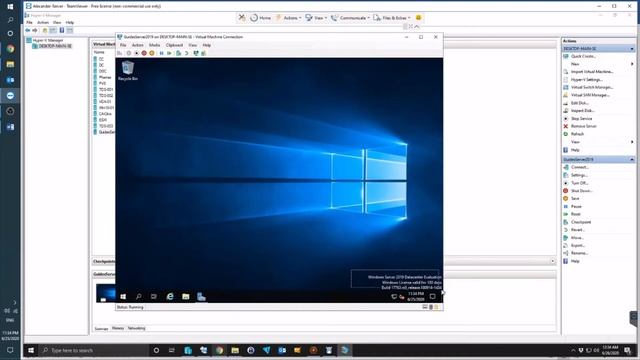The image size is (640, 360).
Task: Click Shut Down under the VM actions
Action: pyautogui.click(x=582, y=191)
